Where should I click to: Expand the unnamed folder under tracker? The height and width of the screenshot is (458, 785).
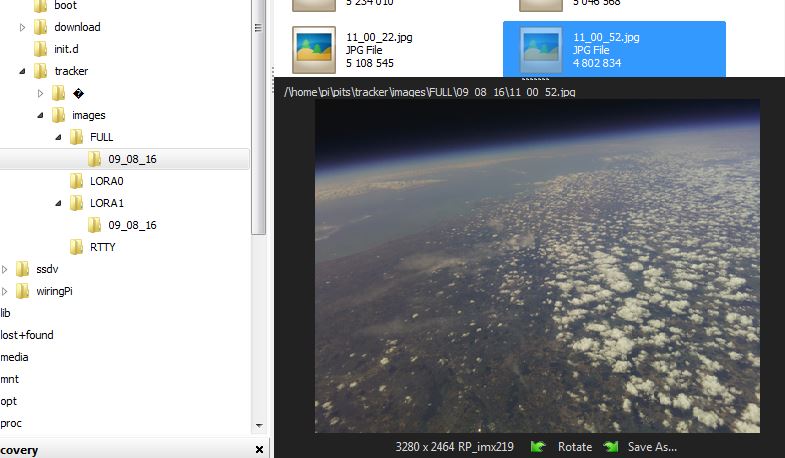click(40, 93)
